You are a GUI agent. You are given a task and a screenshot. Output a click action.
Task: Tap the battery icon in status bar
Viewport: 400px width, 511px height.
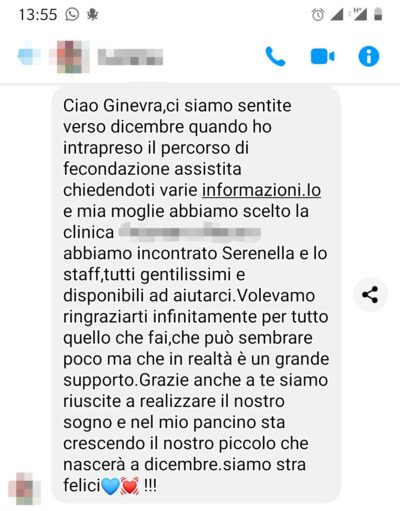pos(378,14)
